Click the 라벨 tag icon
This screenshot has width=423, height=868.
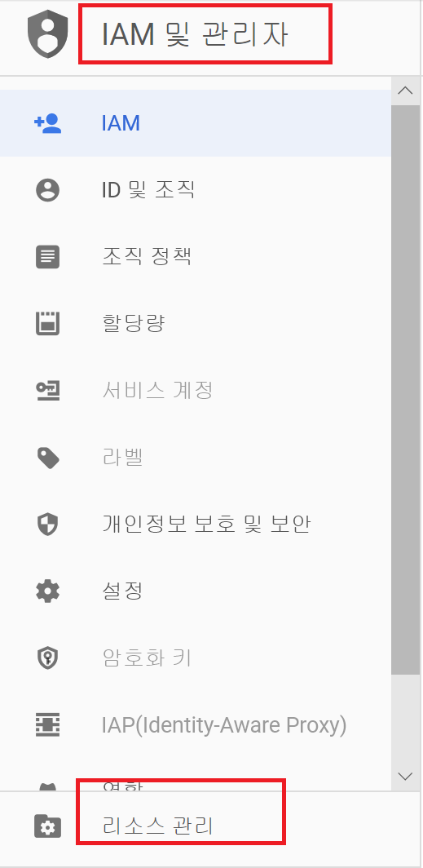(x=47, y=458)
